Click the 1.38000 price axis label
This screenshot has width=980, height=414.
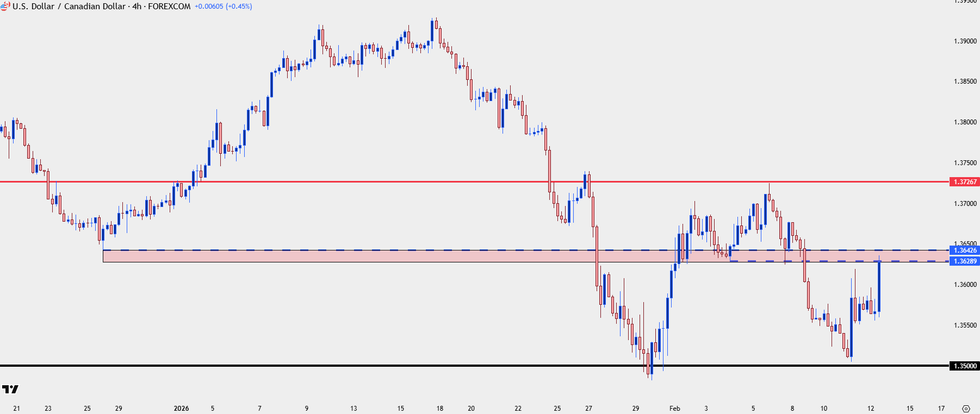965,122
